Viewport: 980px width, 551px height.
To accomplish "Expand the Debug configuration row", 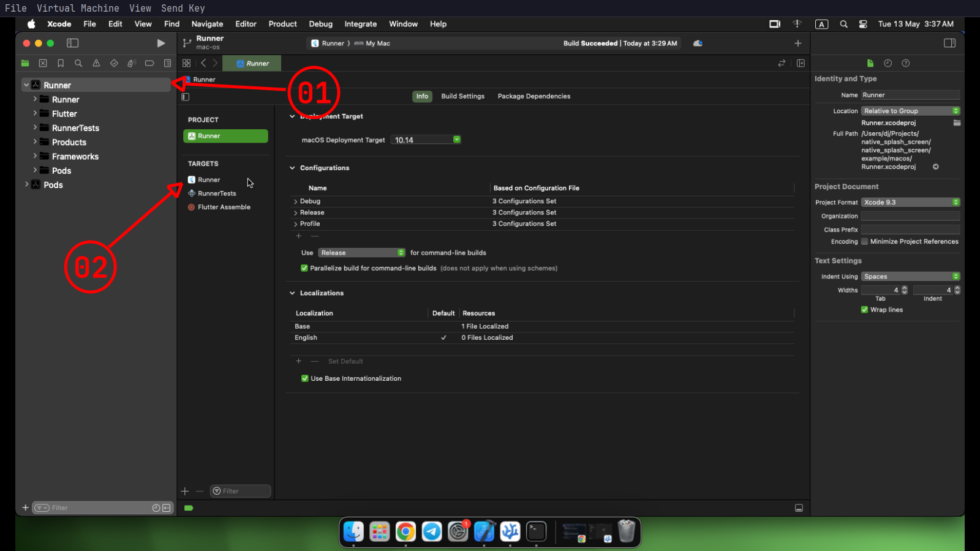I will tap(296, 201).
